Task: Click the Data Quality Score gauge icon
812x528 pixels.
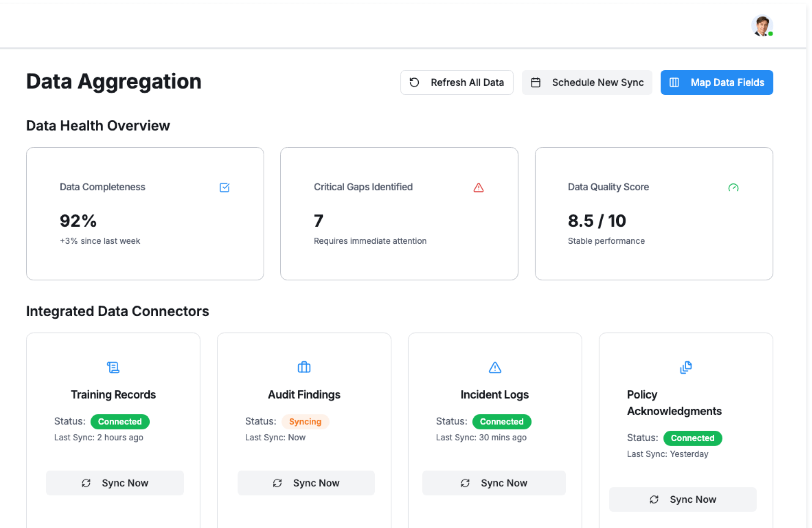Action: [733, 187]
